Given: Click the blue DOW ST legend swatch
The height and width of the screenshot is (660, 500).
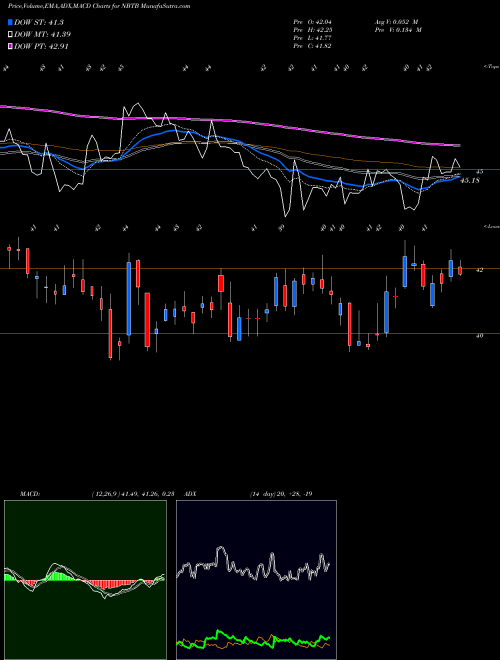Looking at the screenshot, I should [11, 22].
